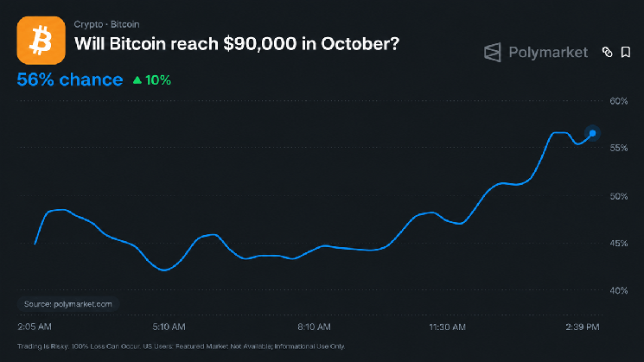Image resolution: width=644 pixels, height=362 pixels.
Task: Click the Trading Is Risky disclaimer text
Action: point(182,346)
